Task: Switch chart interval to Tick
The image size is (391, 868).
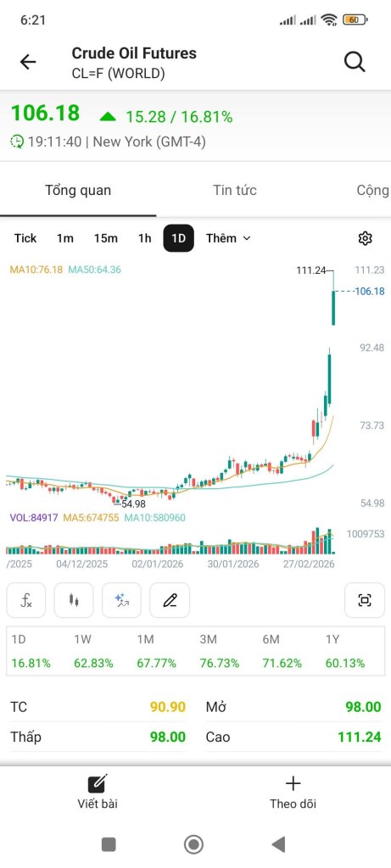Action: click(25, 238)
